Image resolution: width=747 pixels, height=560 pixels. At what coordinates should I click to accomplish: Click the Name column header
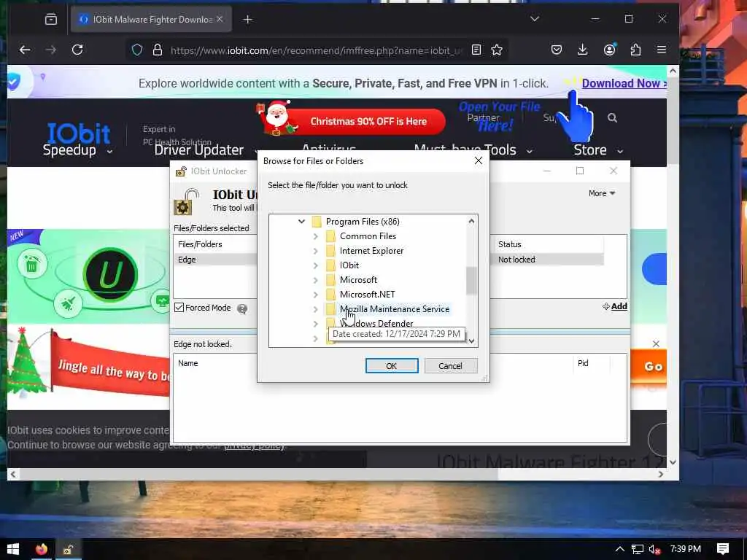187,363
